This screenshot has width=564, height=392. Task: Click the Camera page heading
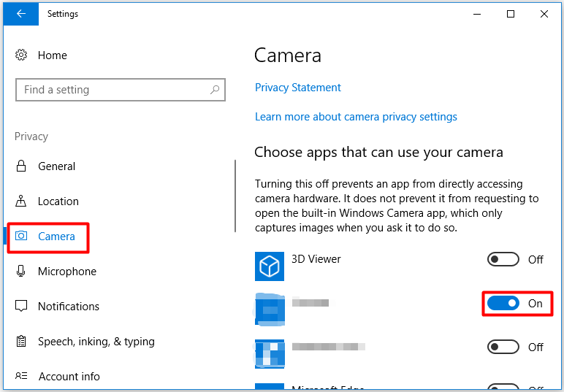click(287, 56)
